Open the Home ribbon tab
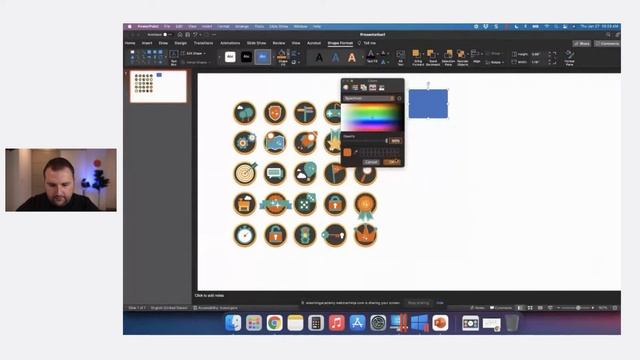The height and width of the screenshot is (360, 640). (x=130, y=43)
